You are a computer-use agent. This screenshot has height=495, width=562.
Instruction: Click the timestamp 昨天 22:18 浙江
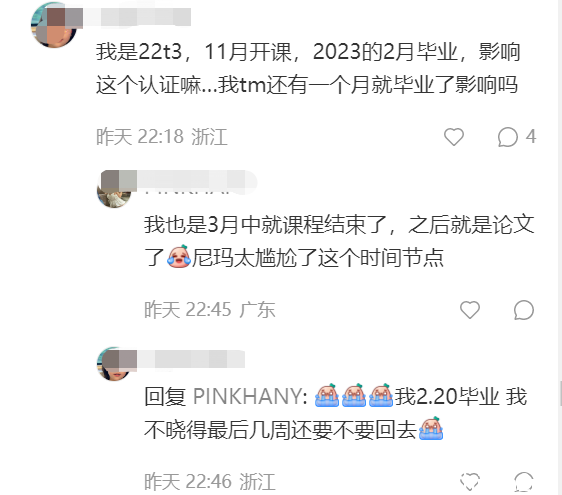pos(162,137)
